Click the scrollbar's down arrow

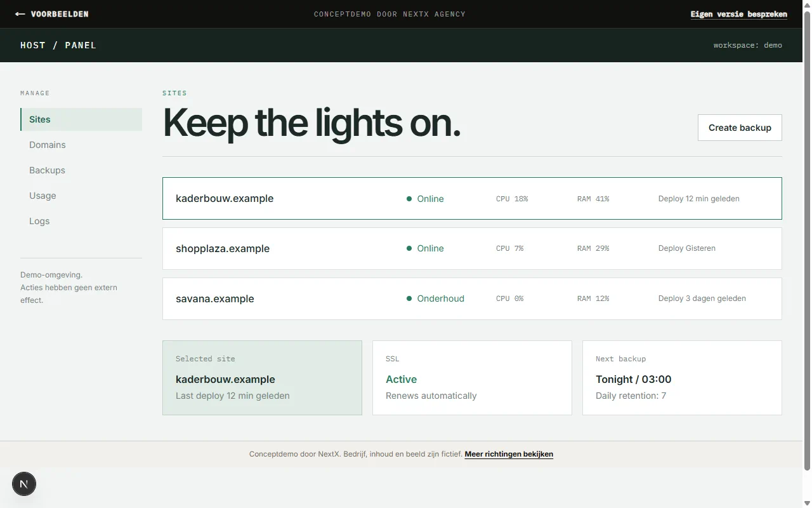point(807,503)
